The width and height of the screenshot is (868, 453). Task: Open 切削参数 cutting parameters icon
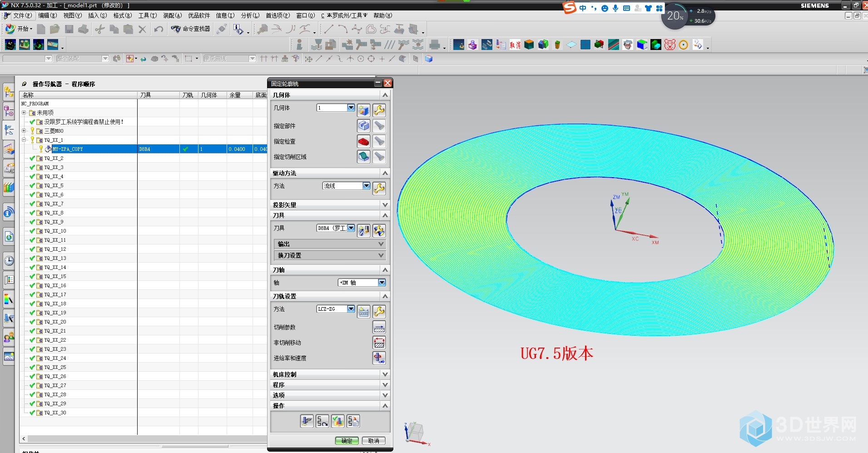tap(379, 327)
